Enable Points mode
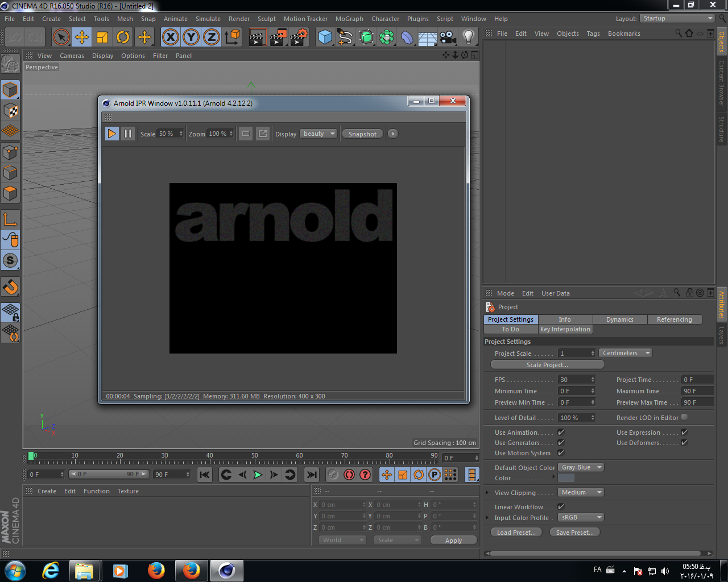The width and height of the screenshot is (728, 582). (x=10, y=152)
